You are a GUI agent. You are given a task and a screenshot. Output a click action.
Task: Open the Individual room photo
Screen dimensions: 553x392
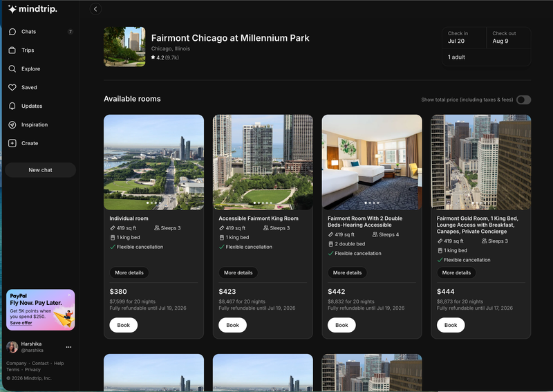tap(153, 162)
